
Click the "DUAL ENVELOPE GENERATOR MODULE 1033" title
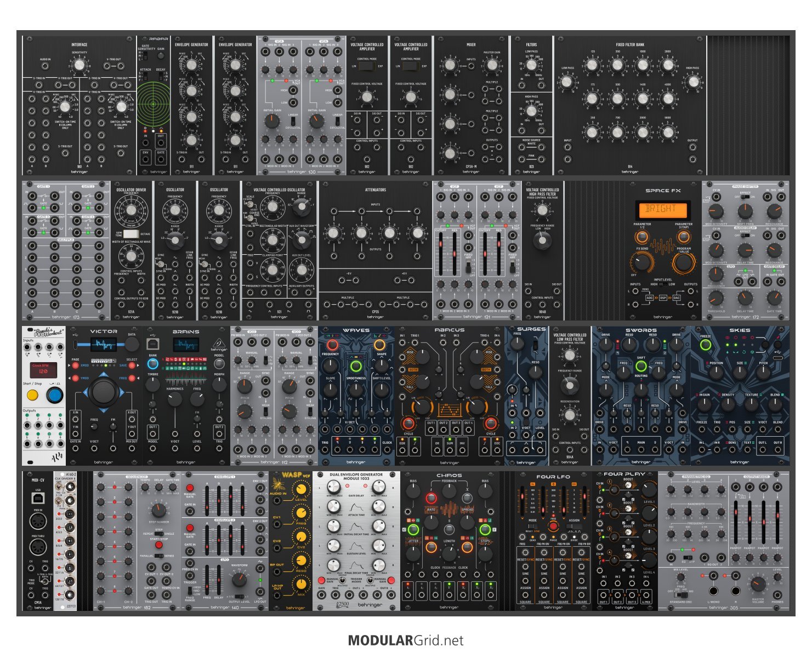tap(356, 476)
